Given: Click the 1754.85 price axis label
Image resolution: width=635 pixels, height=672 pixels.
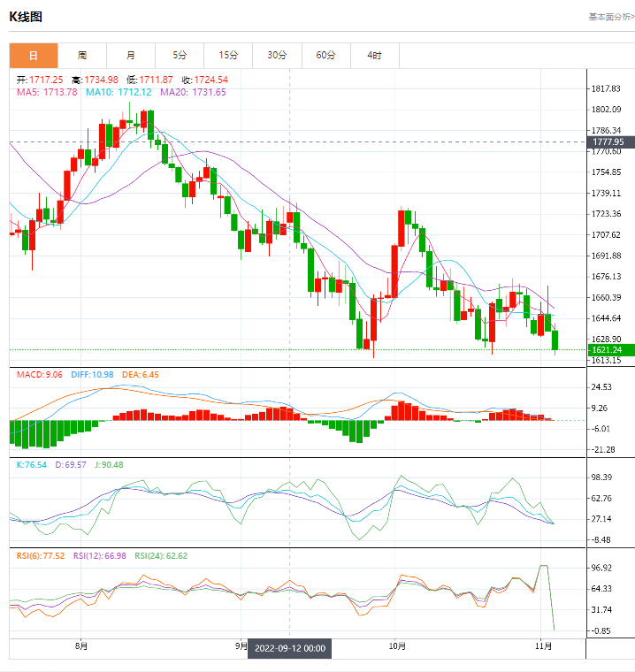Looking at the screenshot, I should point(606,172).
